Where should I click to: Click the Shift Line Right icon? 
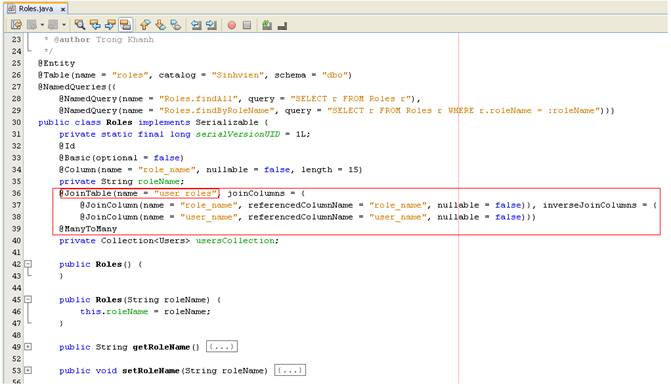211,25
